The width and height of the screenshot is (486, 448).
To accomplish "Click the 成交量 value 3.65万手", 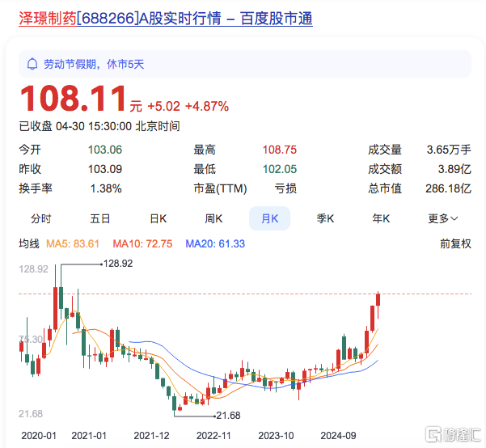I will tap(449, 150).
